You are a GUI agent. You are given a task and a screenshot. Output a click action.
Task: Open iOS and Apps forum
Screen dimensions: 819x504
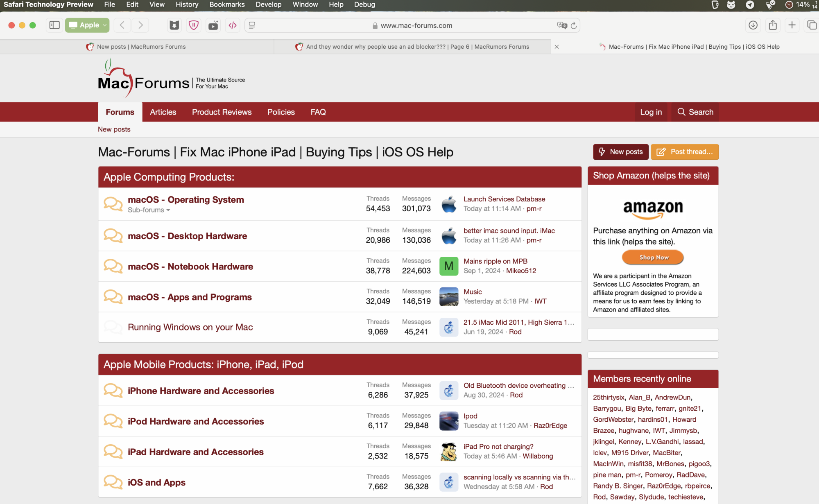156,483
